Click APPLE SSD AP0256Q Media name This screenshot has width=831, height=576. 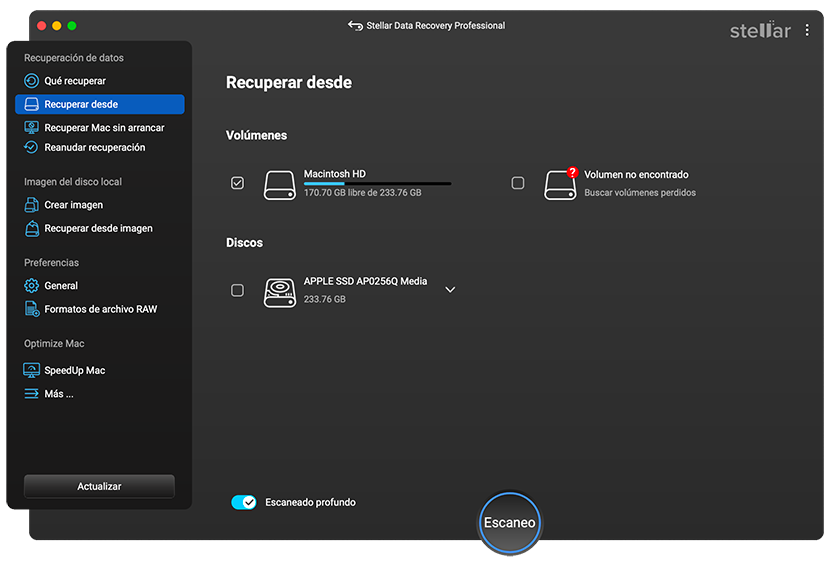(x=365, y=281)
